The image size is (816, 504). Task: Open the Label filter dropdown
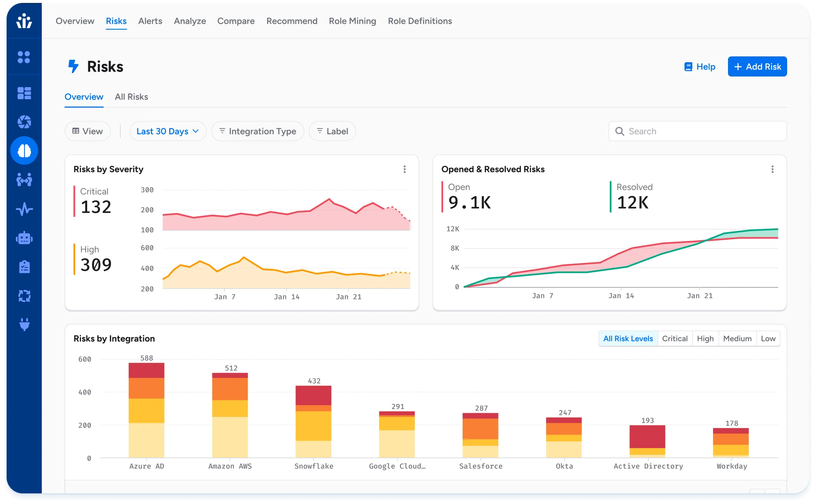(332, 131)
